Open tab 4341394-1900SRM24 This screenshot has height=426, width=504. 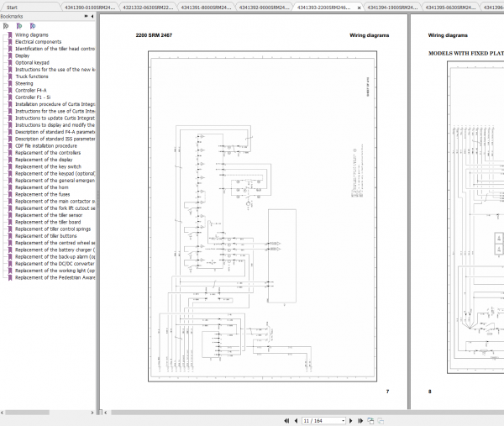(392, 7)
